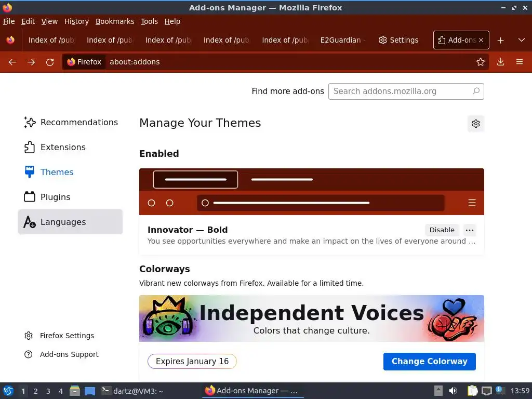Open Firefox Settings link in sidebar
The width and height of the screenshot is (532, 399).
(x=59, y=336)
